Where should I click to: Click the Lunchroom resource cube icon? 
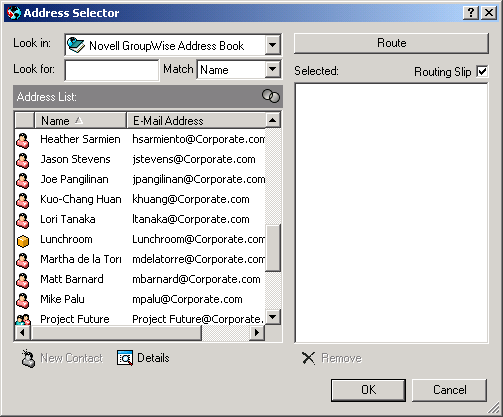pos(23,241)
